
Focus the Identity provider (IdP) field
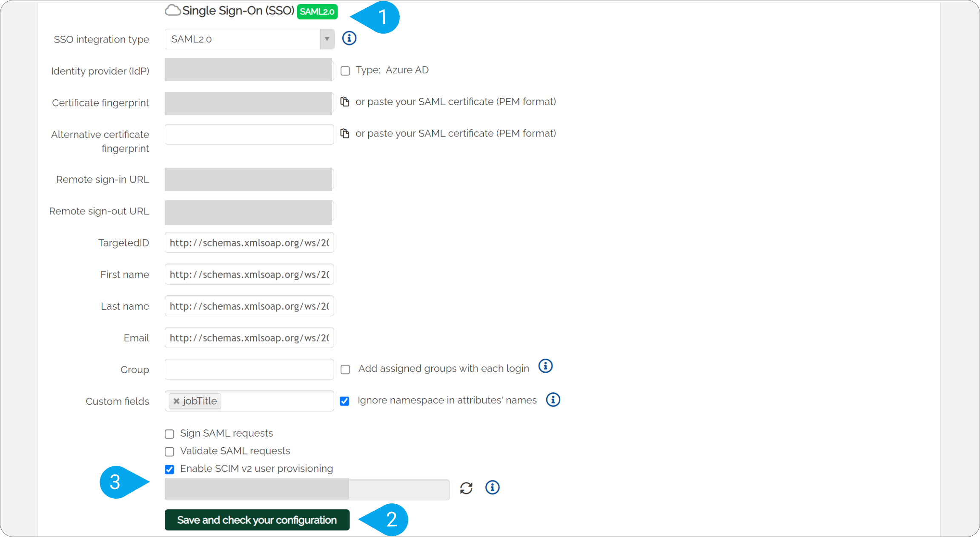[x=249, y=70]
